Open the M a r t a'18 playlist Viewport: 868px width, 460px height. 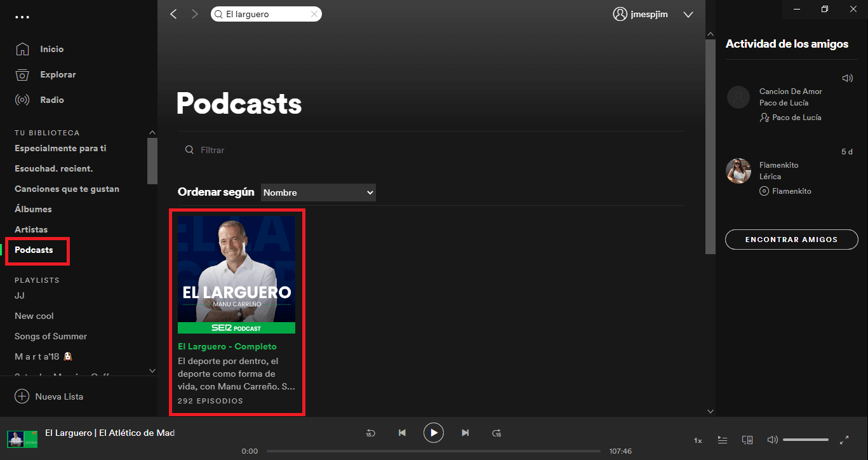[x=45, y=356]
